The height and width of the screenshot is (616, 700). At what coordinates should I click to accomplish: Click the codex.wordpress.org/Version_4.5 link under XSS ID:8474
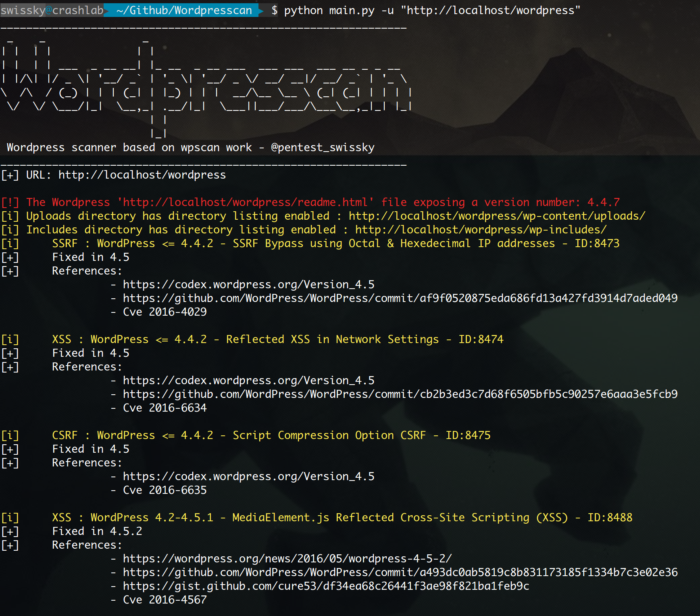pos(248,381)
